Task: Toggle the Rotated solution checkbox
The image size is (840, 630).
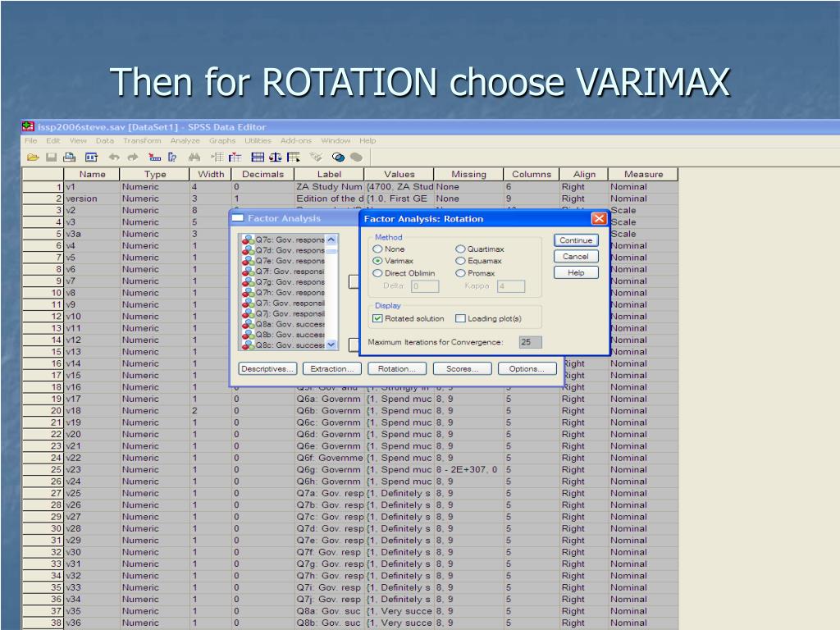Action: (377, 318)
